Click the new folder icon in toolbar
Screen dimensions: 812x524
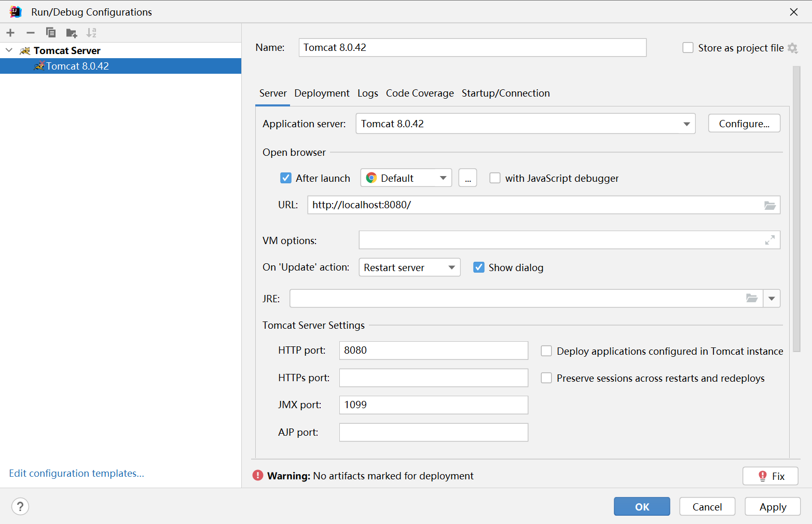coord(72,33)
